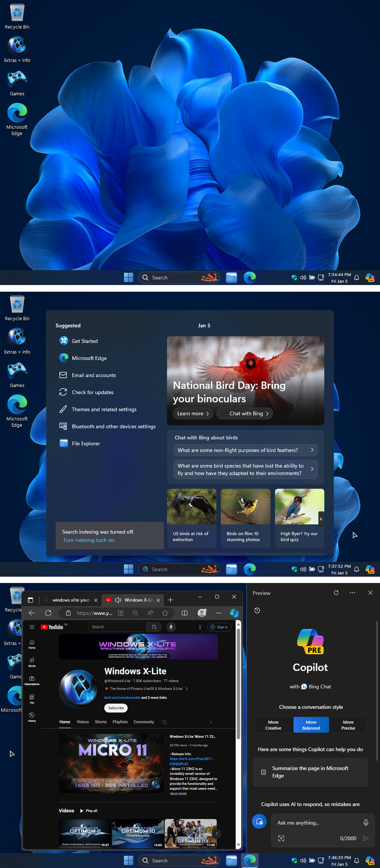Open Edge tab actions menu icon
The width and height of the screenshot is (380, 868).
[x=30, y=600]
